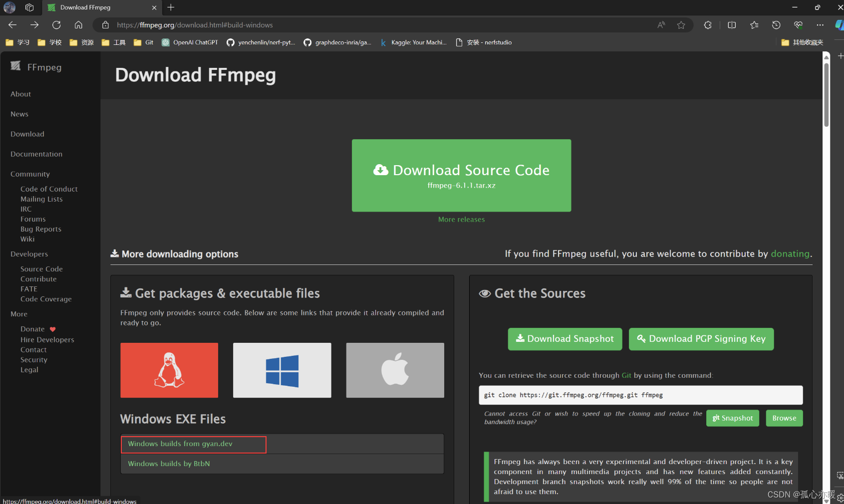
Task: Open the 资源 bookmarks folder
Action: (x=81, y=42)
